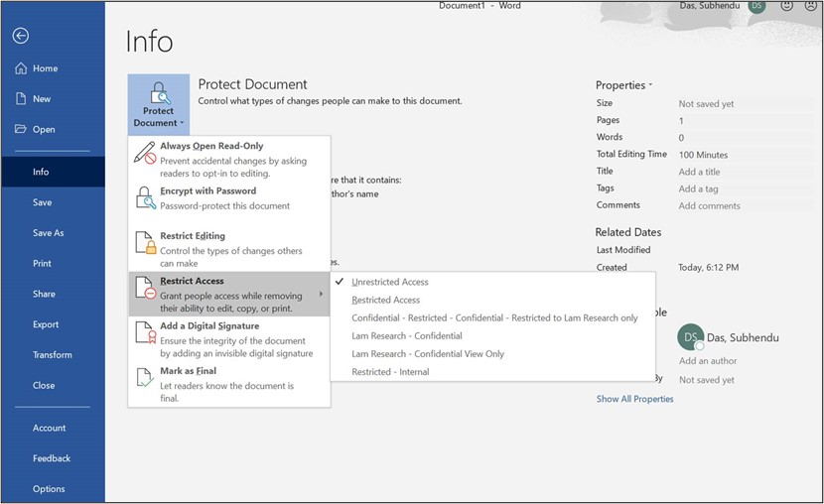Click Add an author field
This screenshot has height=504, width=824.
(707, 361)
